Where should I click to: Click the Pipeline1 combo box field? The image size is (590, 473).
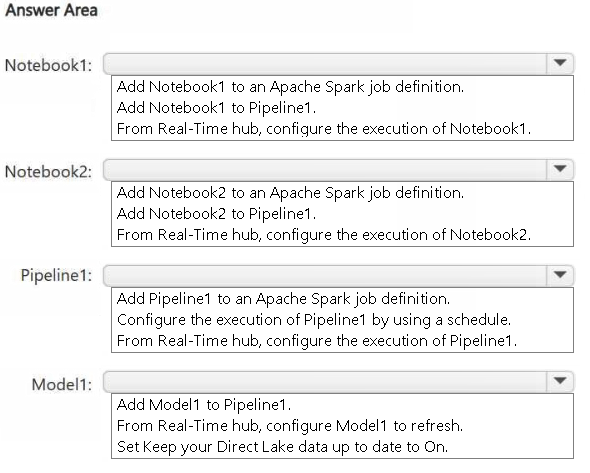click(x=339, y=276)
